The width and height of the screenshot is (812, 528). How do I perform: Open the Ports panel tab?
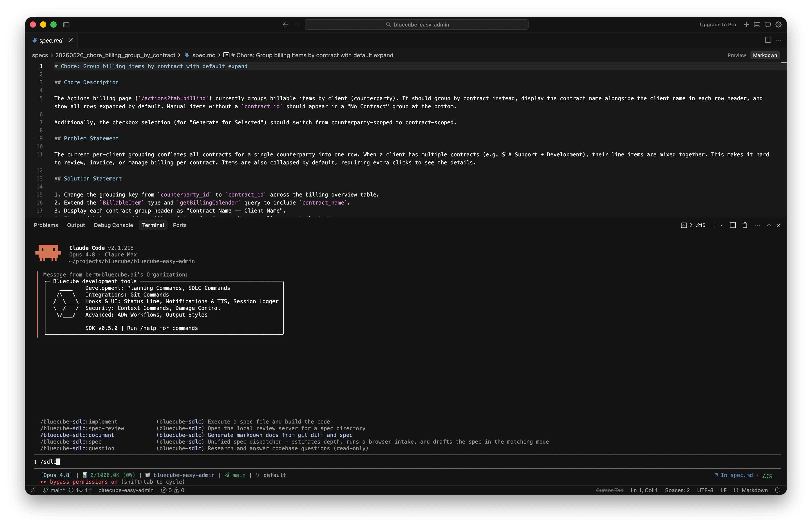pyautogui.click(x=180, y=225)
